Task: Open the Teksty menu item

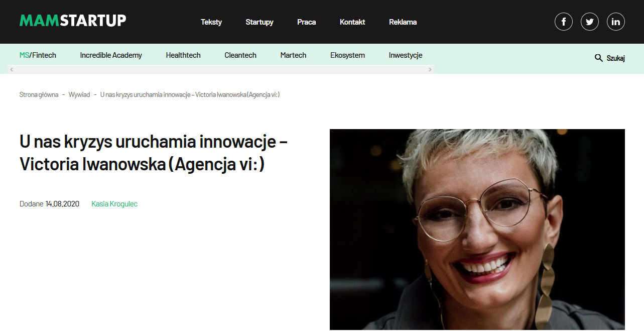Action: point(211,22)
